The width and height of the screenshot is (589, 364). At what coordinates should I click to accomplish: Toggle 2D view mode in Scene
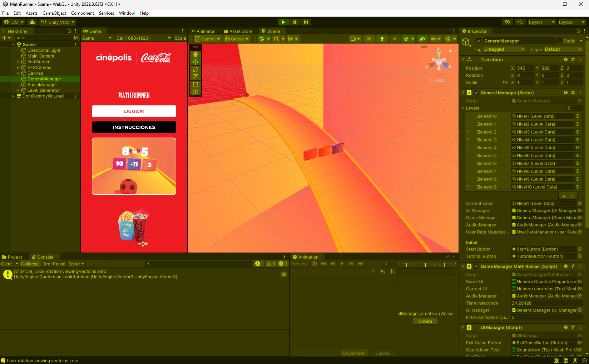(x=369, y=39)
